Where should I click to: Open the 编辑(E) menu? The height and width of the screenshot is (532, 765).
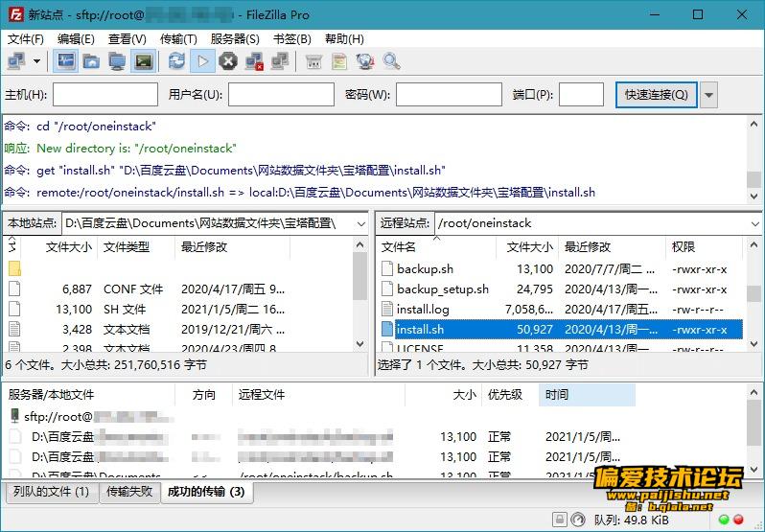point(76,39)
